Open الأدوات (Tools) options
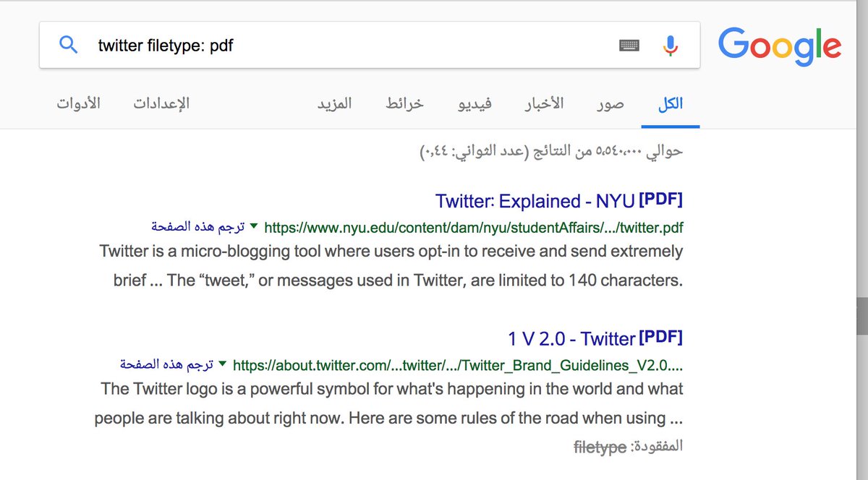The image size is (868, 480). pos(79,103)
